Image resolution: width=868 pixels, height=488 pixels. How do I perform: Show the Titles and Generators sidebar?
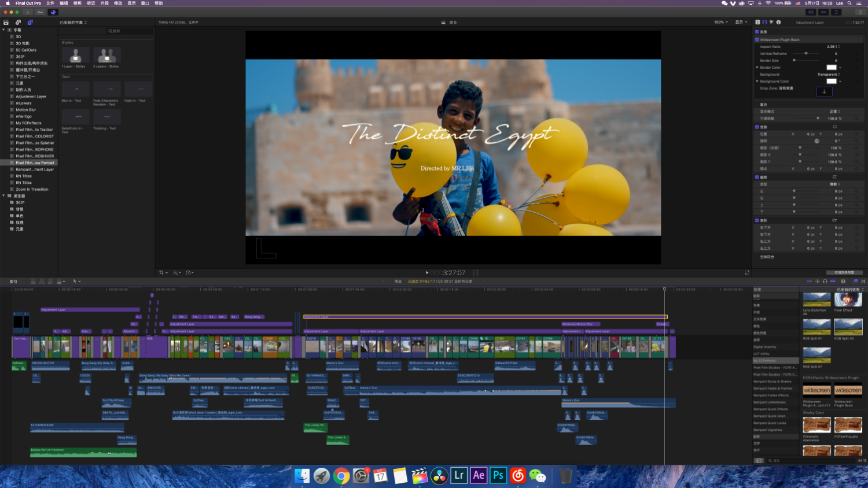[x=30, y=23]
